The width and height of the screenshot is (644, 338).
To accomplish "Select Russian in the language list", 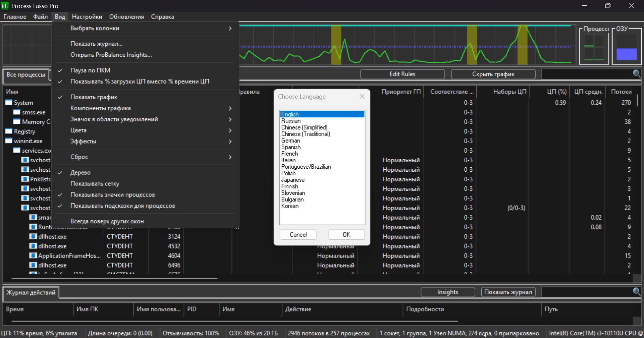I will point(291,121).
